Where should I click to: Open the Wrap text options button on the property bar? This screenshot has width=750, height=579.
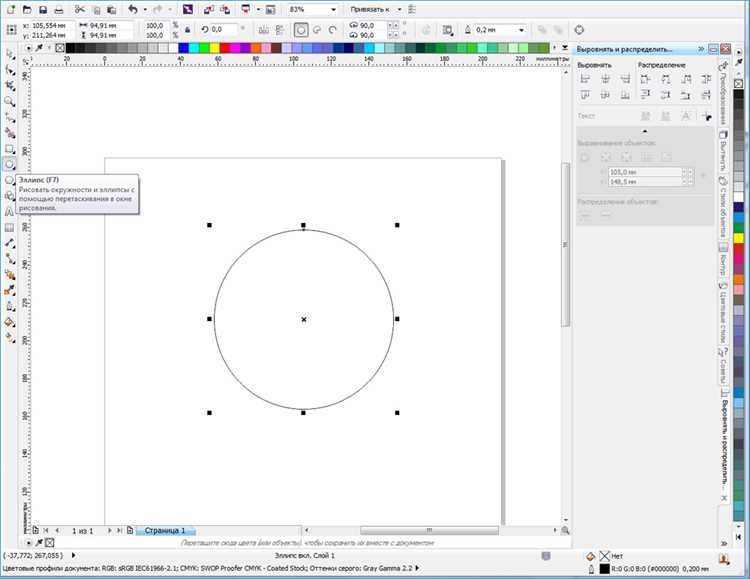(x=447, y=30)
